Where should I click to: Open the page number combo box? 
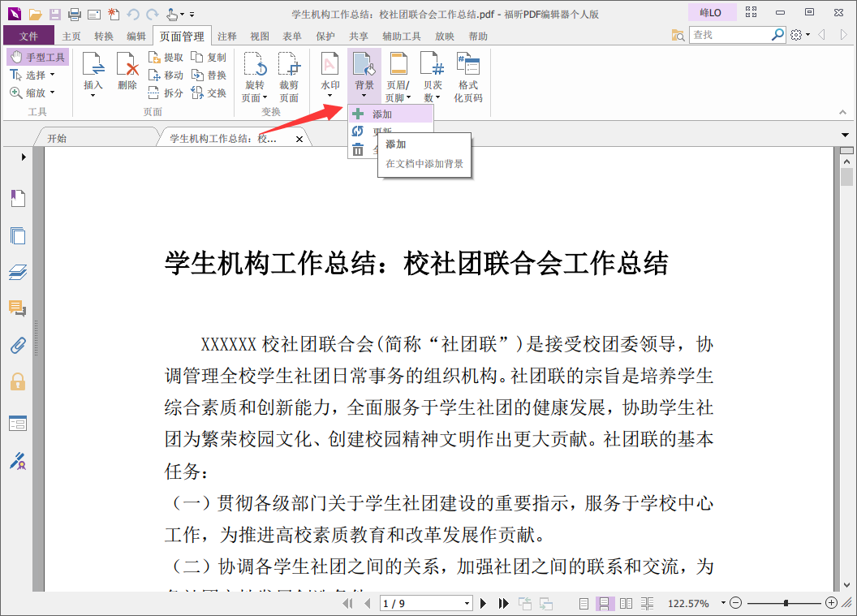pyautogui.click(x=426, y=604)
